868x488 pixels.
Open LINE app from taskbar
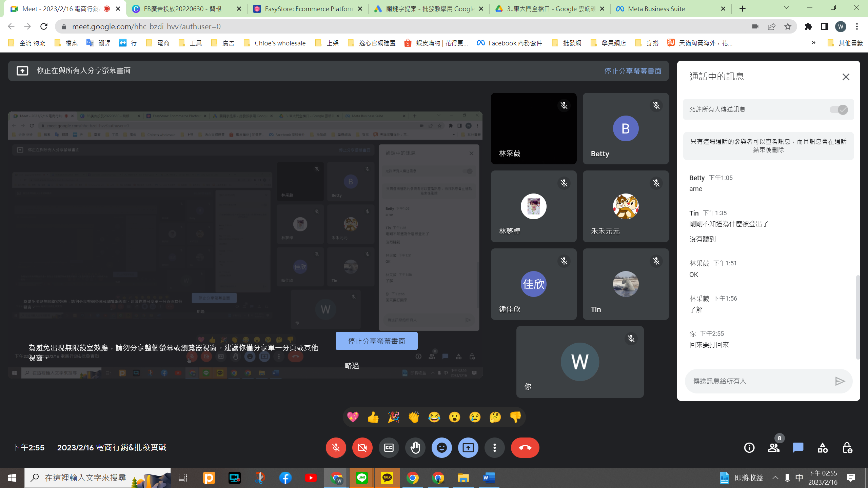point(362,478)
